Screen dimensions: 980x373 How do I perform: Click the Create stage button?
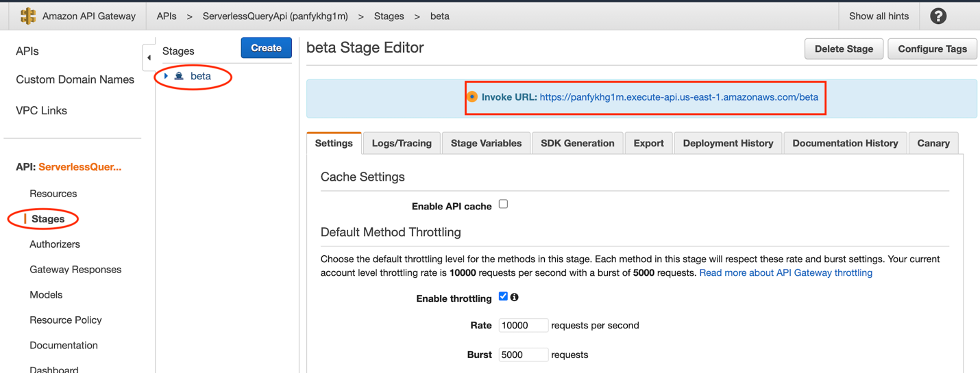(266, 48)
